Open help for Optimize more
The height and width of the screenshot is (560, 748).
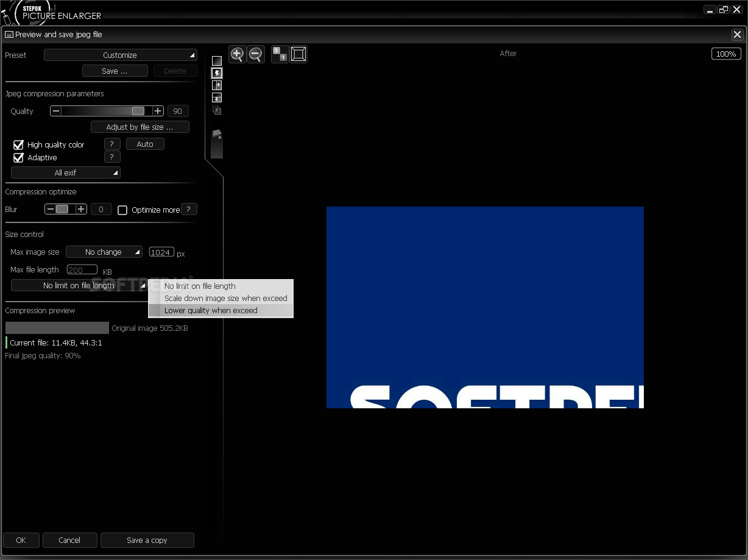(189, 209)
